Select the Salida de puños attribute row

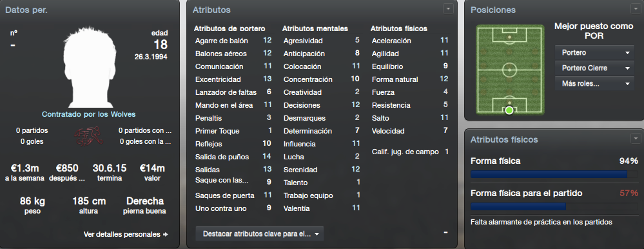point(233,157)
